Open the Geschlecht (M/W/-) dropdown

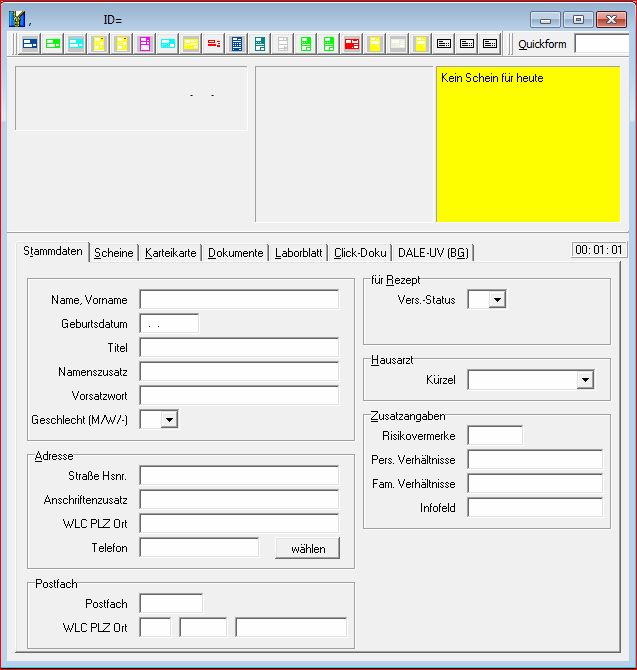169,420
